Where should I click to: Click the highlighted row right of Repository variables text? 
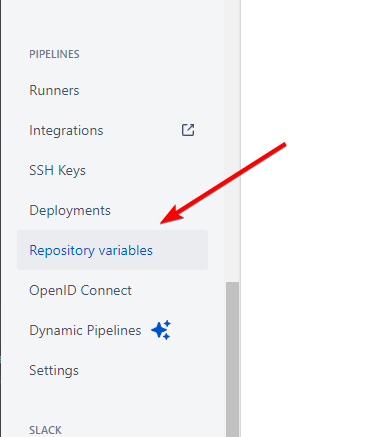point(180,250)
